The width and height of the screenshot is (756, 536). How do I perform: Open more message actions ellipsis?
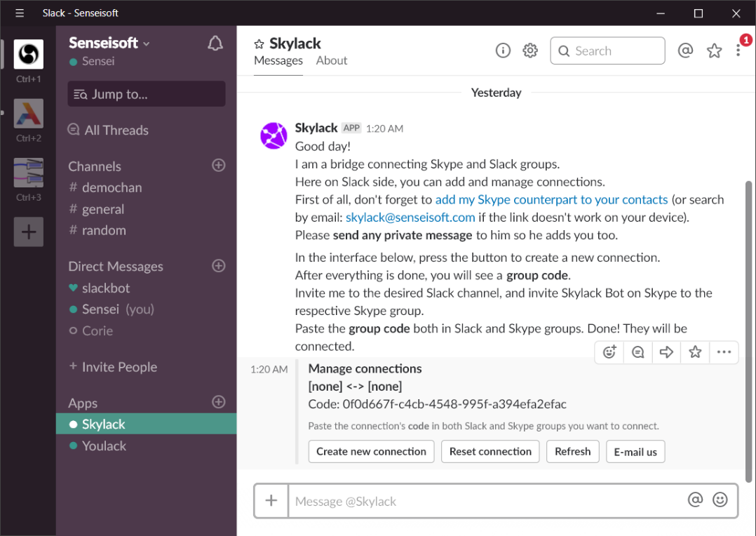tap(724, 352)
